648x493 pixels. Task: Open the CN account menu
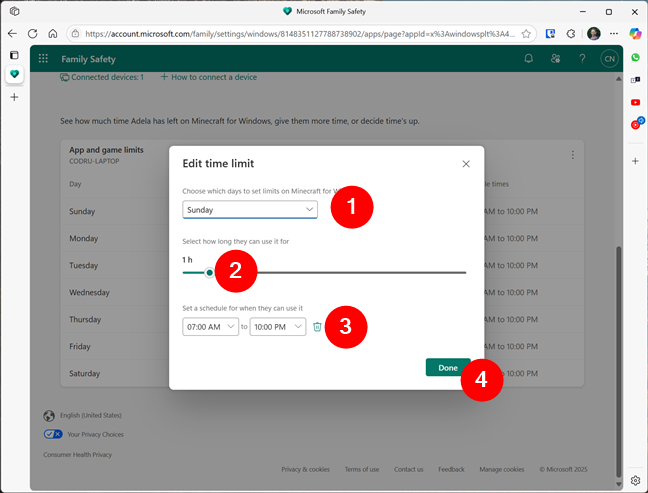pos(609,59)
